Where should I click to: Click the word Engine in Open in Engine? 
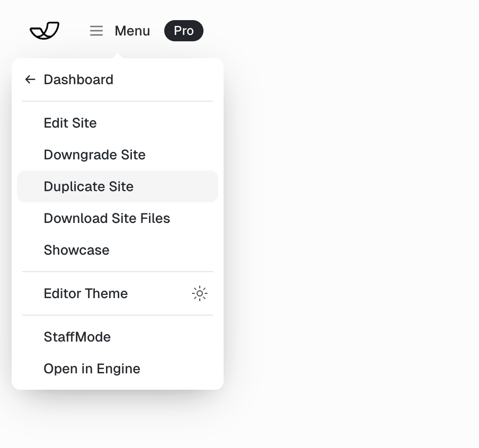point(118,369)
